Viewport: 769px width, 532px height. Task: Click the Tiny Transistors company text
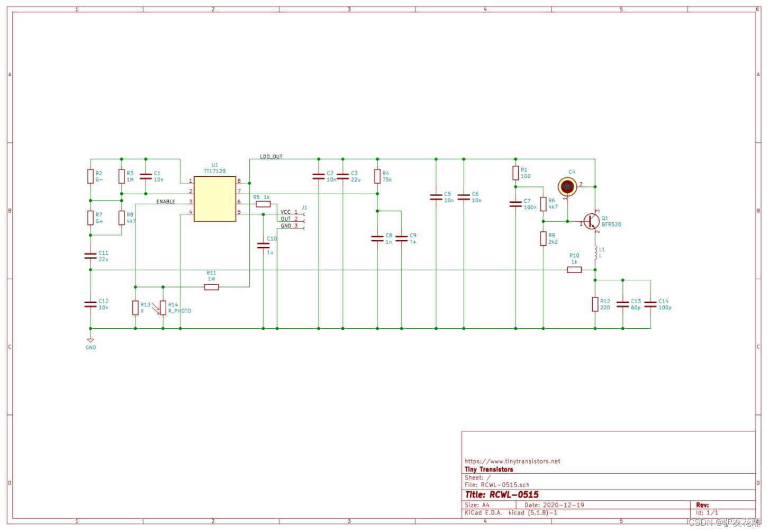489,470
